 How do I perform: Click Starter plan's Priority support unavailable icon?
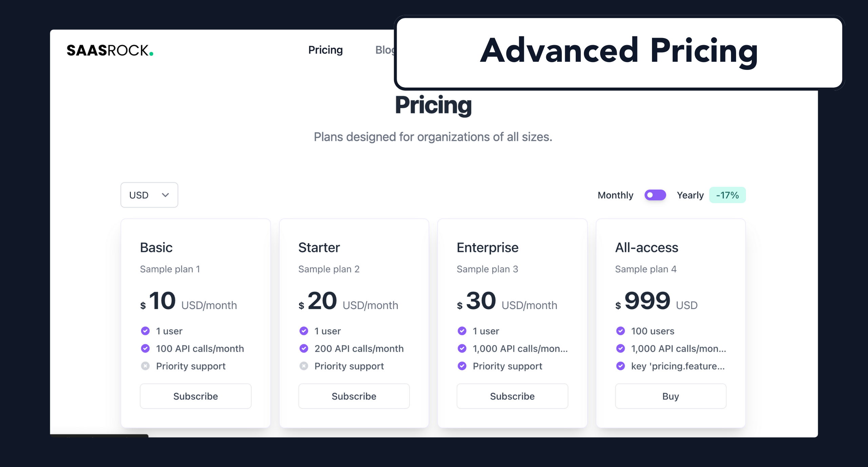304,366
